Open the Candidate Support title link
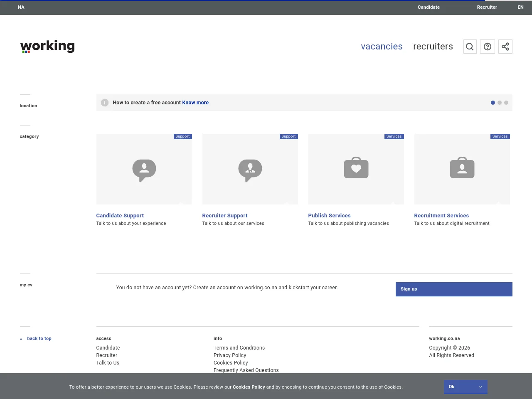Viewport: 532px width, 399px height. click(x=120, y=215)
